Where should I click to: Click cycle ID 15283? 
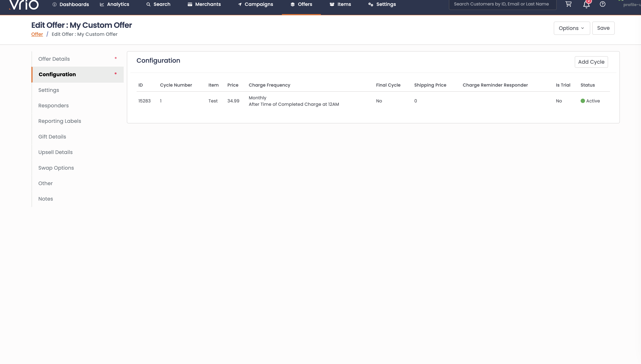click(x=144, y=101)
